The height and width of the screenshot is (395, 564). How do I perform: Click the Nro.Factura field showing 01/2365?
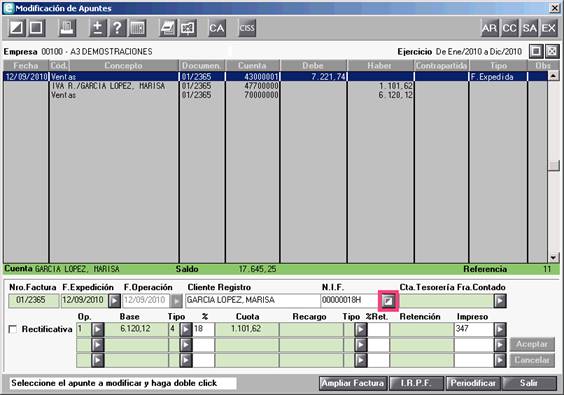click(x=33, y=301)
